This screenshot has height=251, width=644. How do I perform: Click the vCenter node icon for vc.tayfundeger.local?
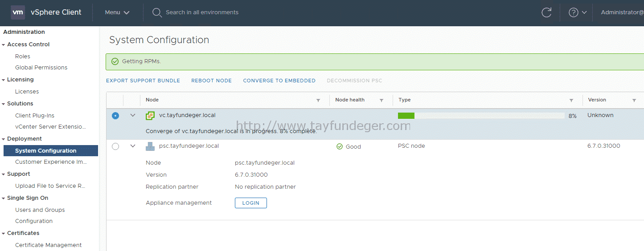pos(150,116)
